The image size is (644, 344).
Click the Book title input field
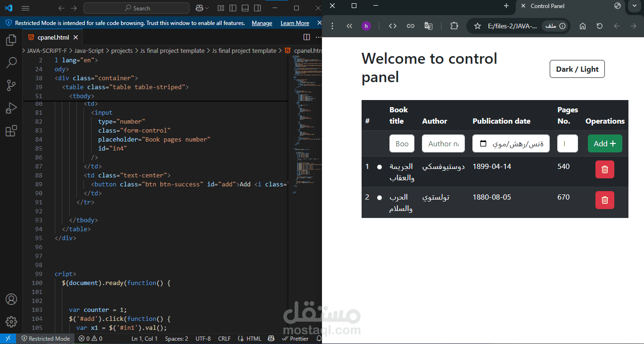(402, 143)
